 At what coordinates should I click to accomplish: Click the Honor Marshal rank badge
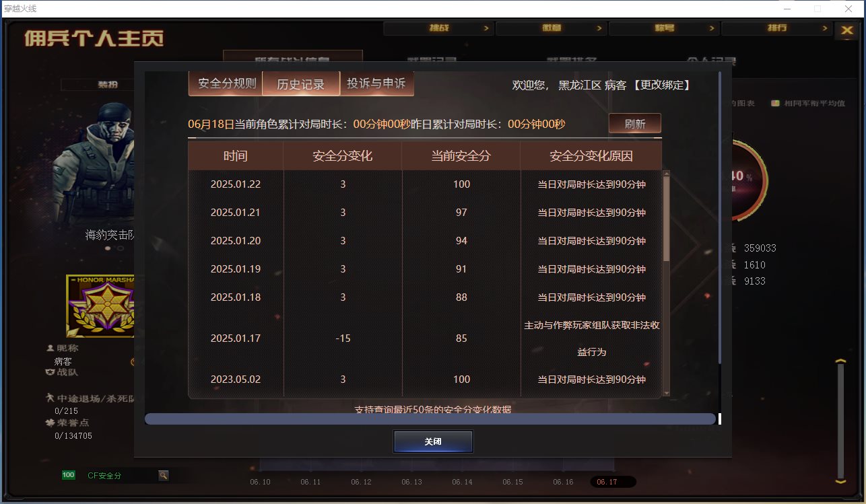tap(101, 306)
